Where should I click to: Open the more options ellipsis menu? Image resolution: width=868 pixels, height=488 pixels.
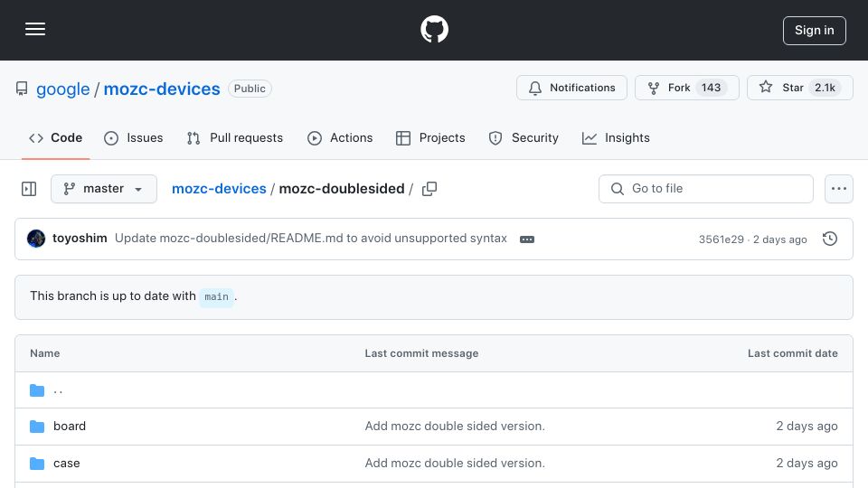click(839, 189)
